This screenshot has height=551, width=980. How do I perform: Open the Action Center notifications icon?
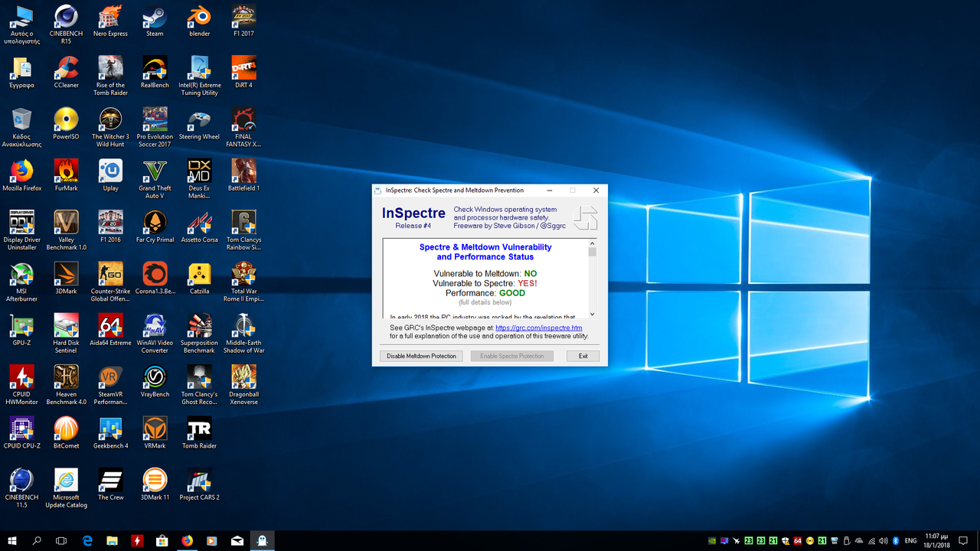(x=964, y=540)
